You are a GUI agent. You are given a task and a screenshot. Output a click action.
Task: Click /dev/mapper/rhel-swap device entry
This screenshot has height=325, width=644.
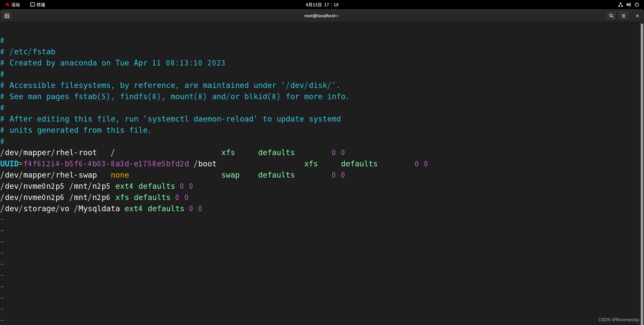click(x=49, y=175)
